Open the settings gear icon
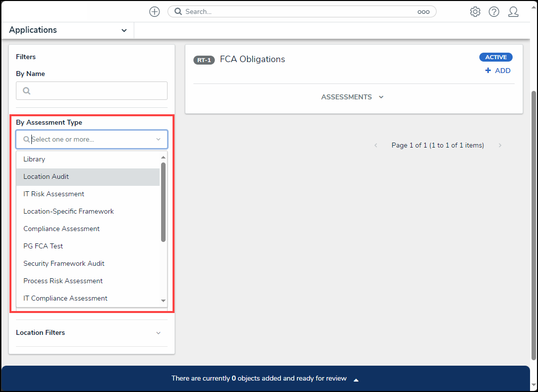 coord(475,12)
